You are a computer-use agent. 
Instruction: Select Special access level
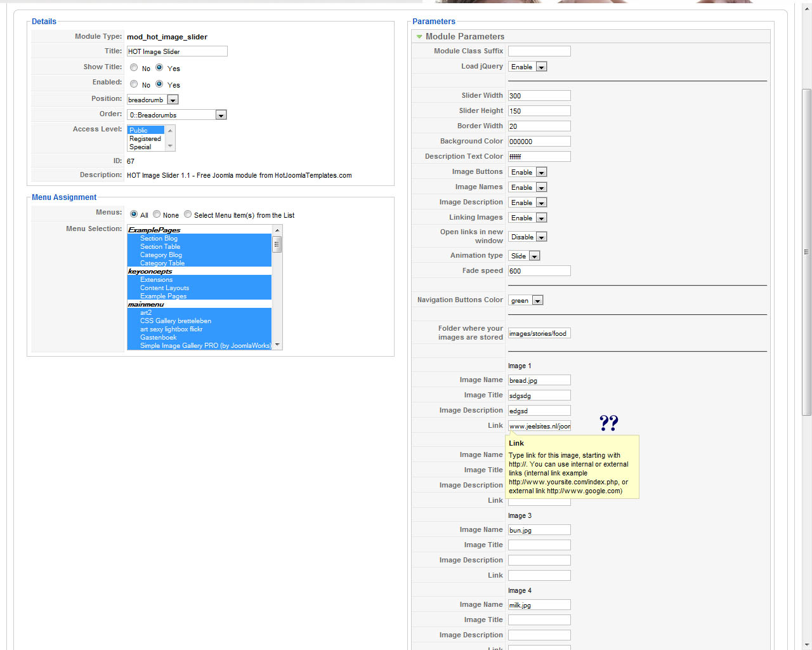[146, 147]
